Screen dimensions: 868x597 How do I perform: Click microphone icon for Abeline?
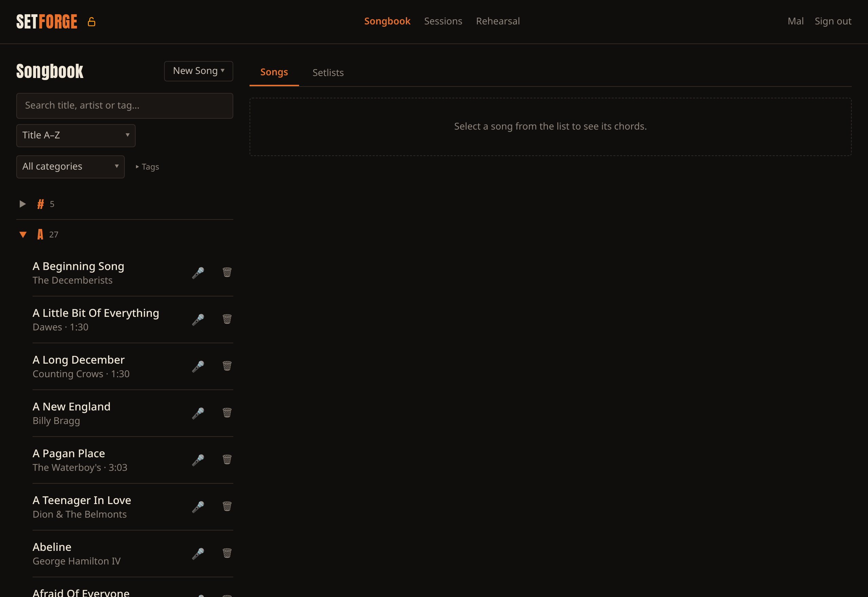click(x=198, y=553)
